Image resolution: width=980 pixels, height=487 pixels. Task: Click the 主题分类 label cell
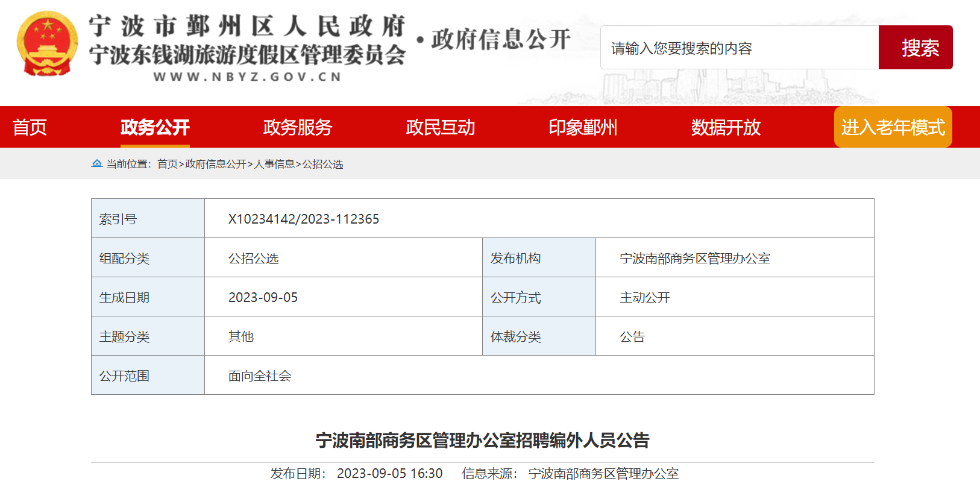point(148,336)
